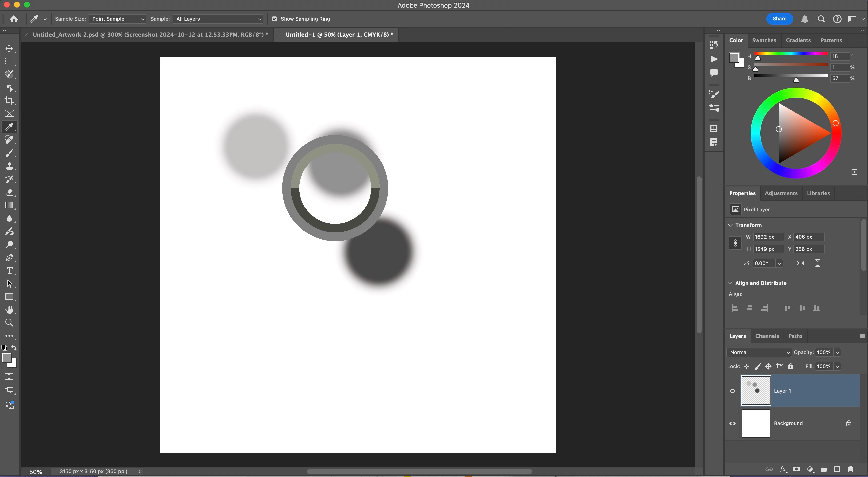Select the Zoom tool in toolbar
Image resolution: width=868 pixels, height=477 pixels.
[10, 323]
